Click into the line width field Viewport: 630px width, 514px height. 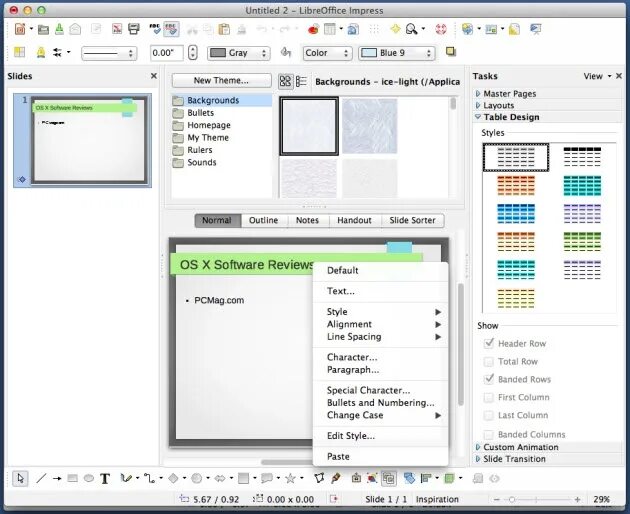pos(166,53)
